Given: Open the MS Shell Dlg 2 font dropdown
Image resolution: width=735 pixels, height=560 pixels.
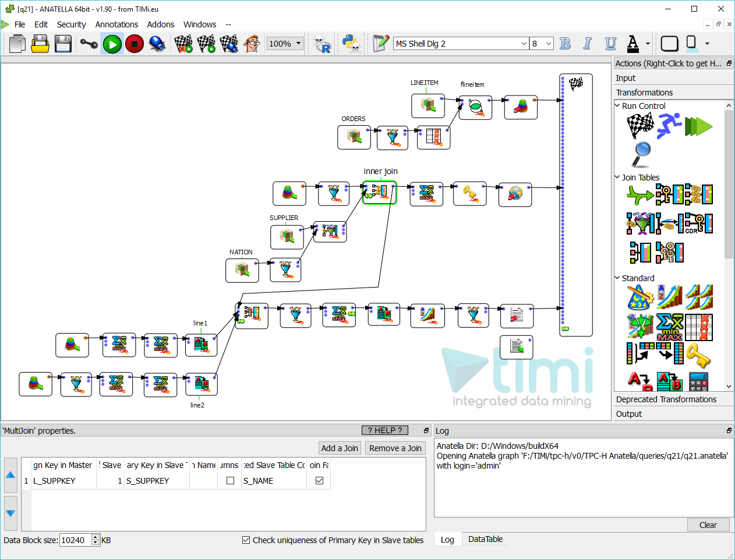Looking at the screenshot, I should [525, 43].
